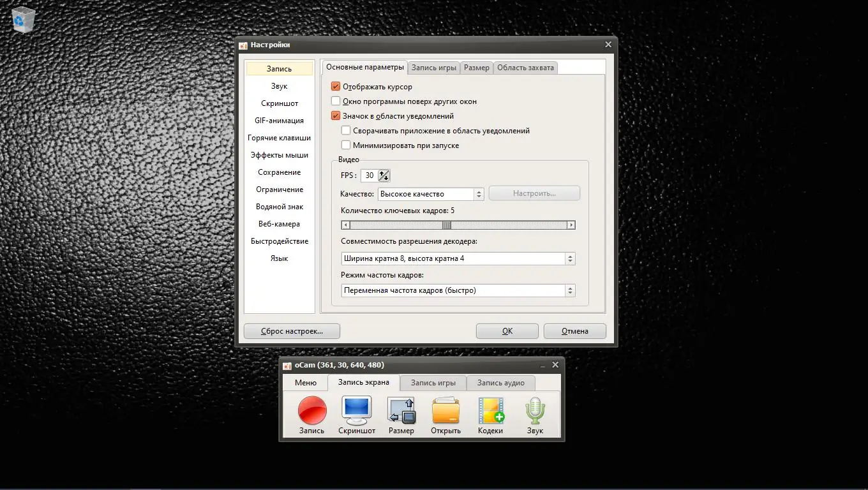Click the Сброс настроек button
The height and width of the screenshot is (490, 868).
pyautogui.click(x=292, y=331)
